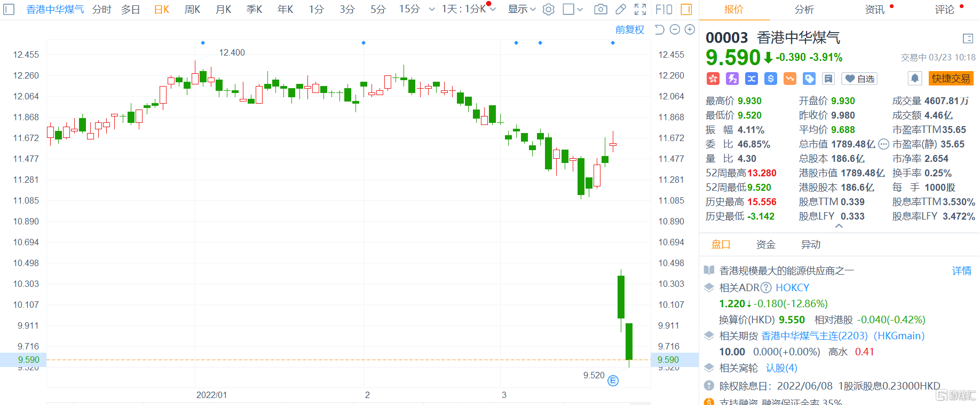Image resolution: width=980 pixels, height=405 pixels.
Task: Open 香港中华煤气主连(2203) futures link
Action: tap(843, 336)
